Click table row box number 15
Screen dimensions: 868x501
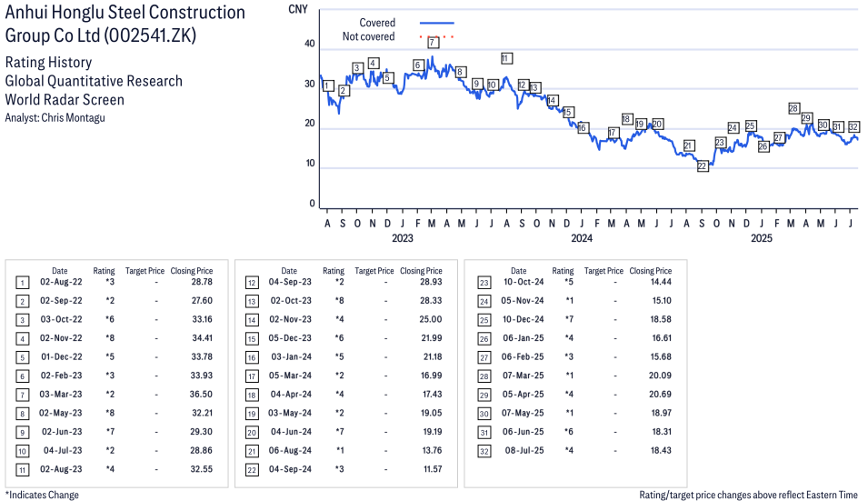pyautogui.click(x=252, y=339)
